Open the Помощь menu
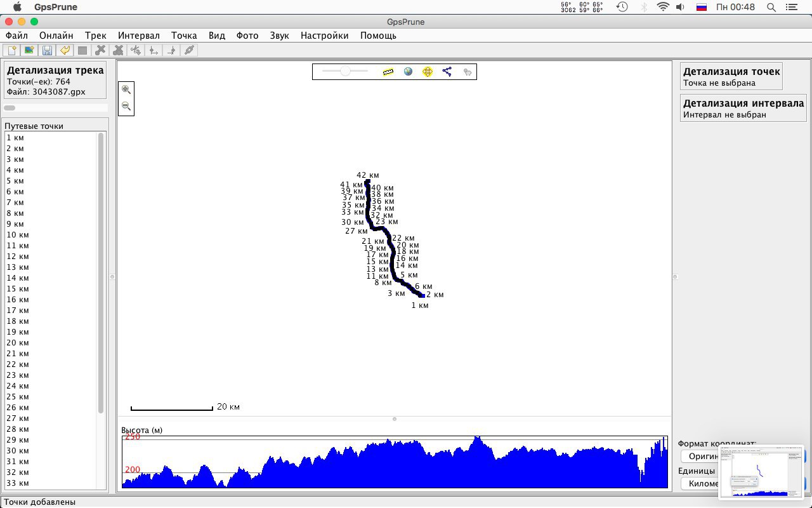Viewport: 812px width, 508px height. 378,36
